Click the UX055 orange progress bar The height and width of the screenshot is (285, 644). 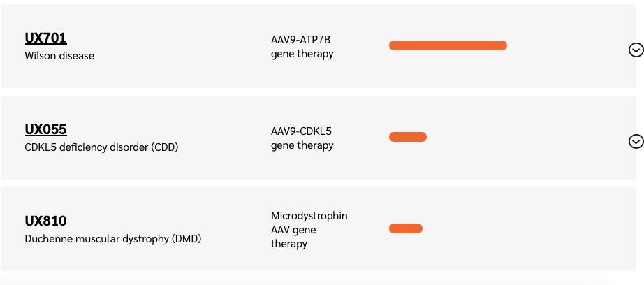(x=408, y=137)
